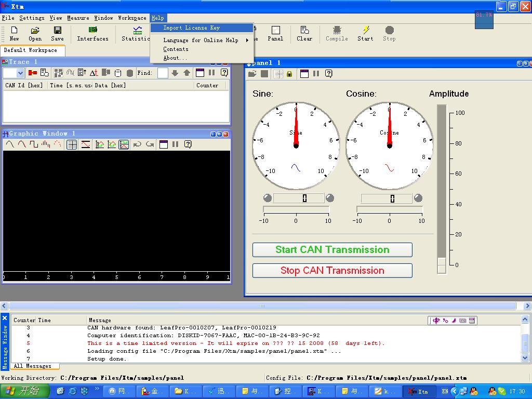Click the Internet Explorer quick launch icon
This screenshot has width=532, height=399.
[x=72, y=391]
